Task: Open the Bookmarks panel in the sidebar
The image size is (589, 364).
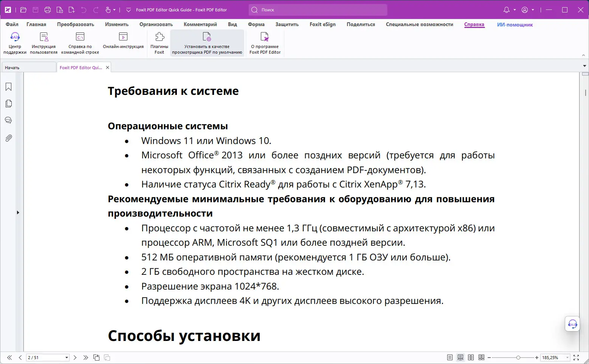Action: tap(8, 87)
